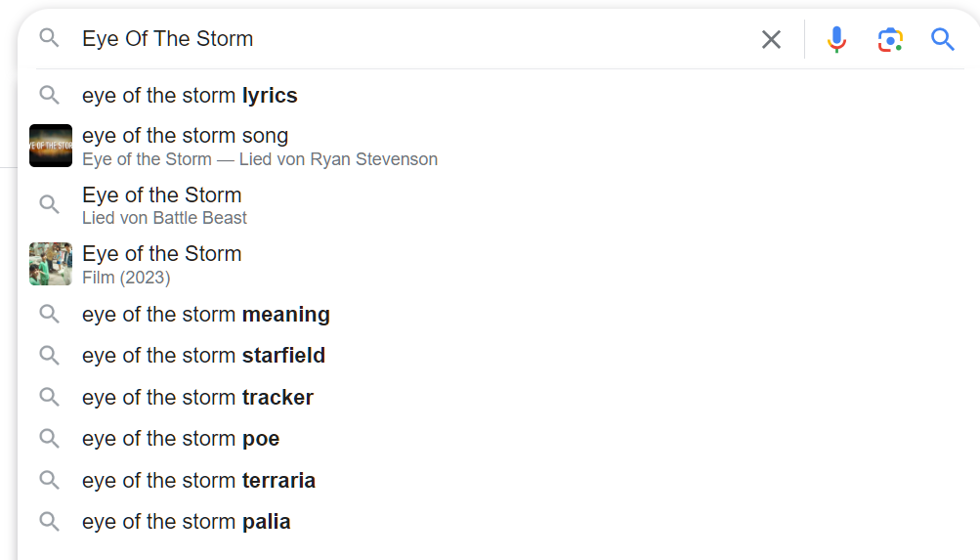Viewport: 980px width, 560px height.
Task: Click the Eye Of The Storm search field
Action: pos(412,39)
